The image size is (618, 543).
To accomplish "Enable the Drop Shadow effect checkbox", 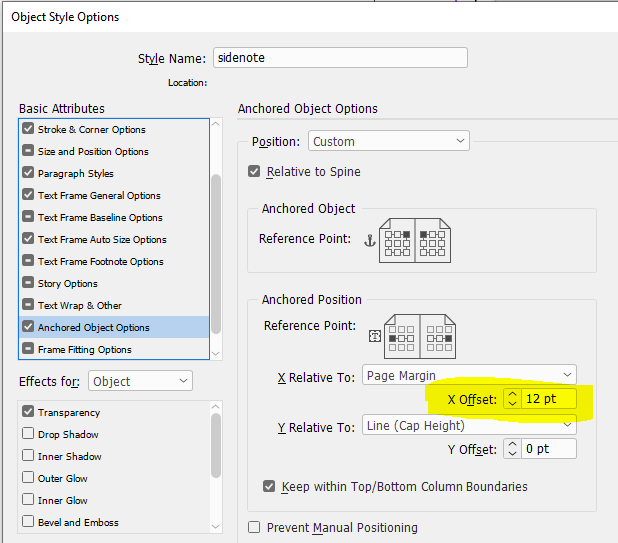I will pos(28,433).
